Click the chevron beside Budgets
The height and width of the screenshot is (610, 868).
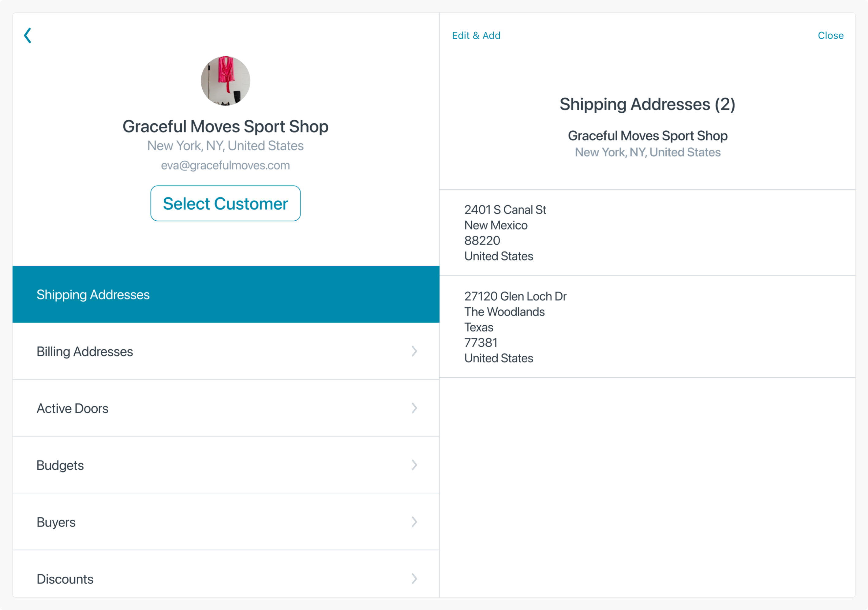414,465
